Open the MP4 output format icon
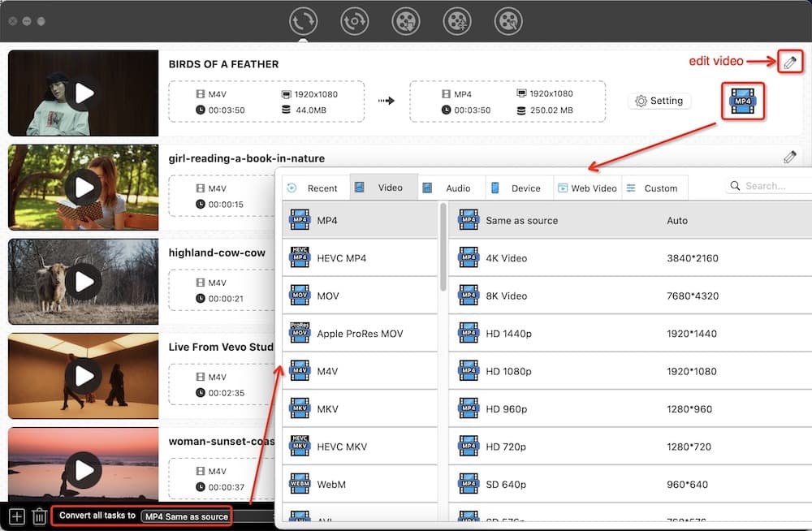 pos(741,101)
